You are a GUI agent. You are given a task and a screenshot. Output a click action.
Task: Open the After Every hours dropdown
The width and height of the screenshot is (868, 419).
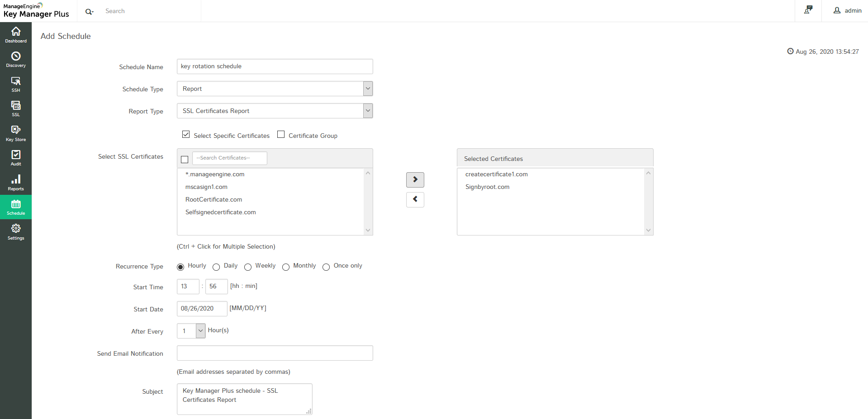200,331
